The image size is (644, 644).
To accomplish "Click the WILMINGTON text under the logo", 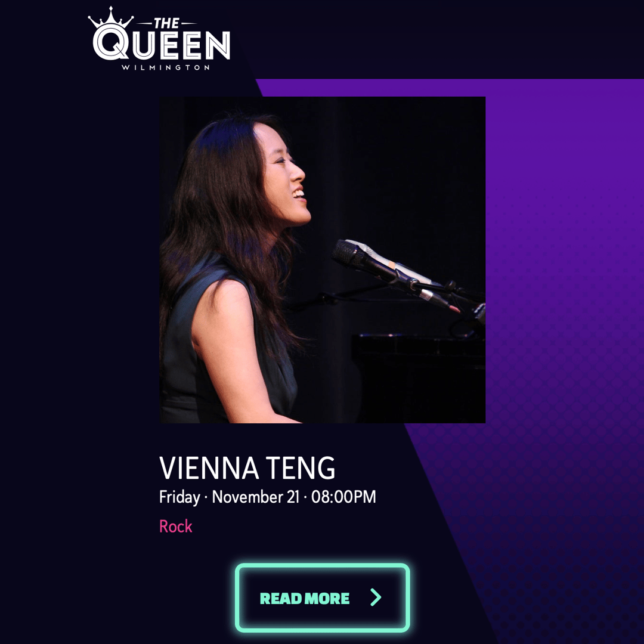I will (x=166, y=67).
